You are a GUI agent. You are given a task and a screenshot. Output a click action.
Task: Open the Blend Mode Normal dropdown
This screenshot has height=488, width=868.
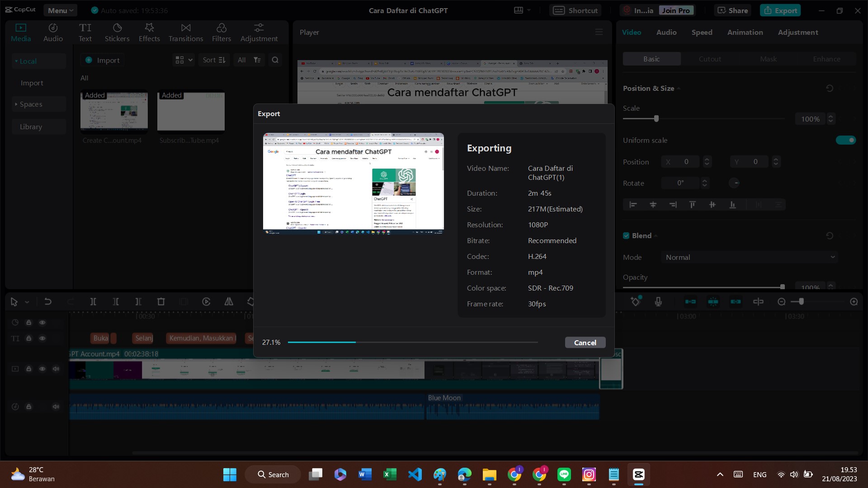point(749,257)
